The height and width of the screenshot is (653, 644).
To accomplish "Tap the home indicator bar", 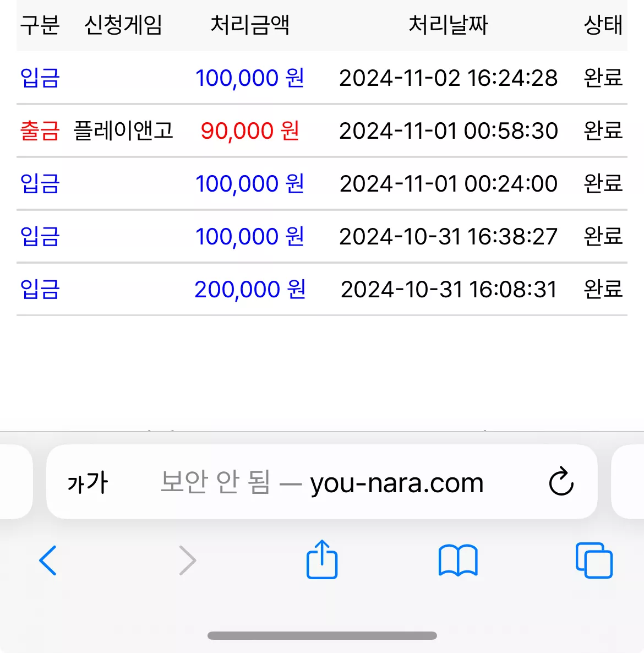I will 322,635.
